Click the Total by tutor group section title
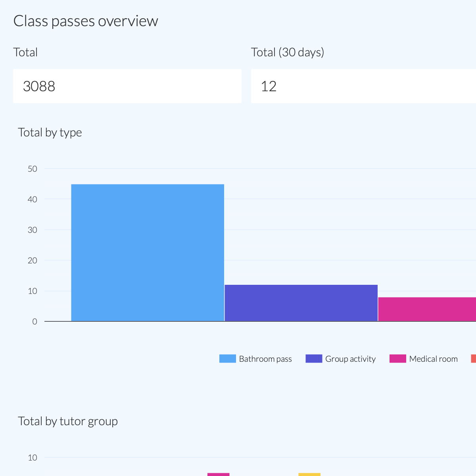 [x=68, y=421]
